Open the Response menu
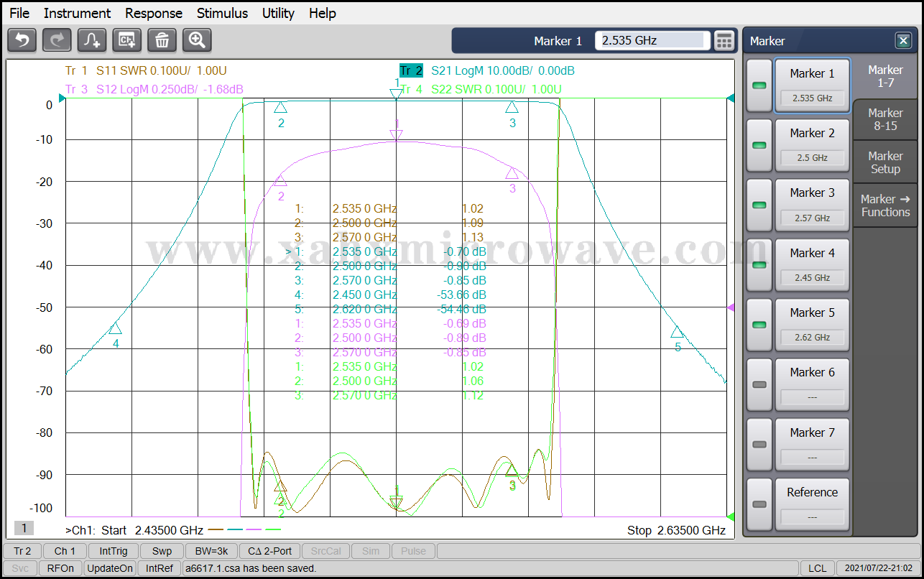 point(154,13)
